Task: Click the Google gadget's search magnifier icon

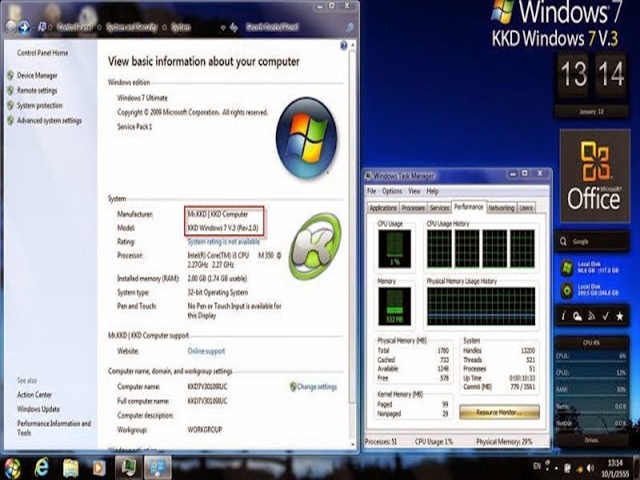Action: pyautogui.click(x=563, y=241)
